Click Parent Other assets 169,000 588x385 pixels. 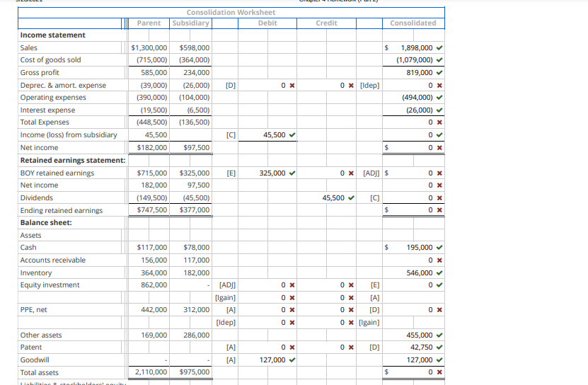(x=154, y=335)
